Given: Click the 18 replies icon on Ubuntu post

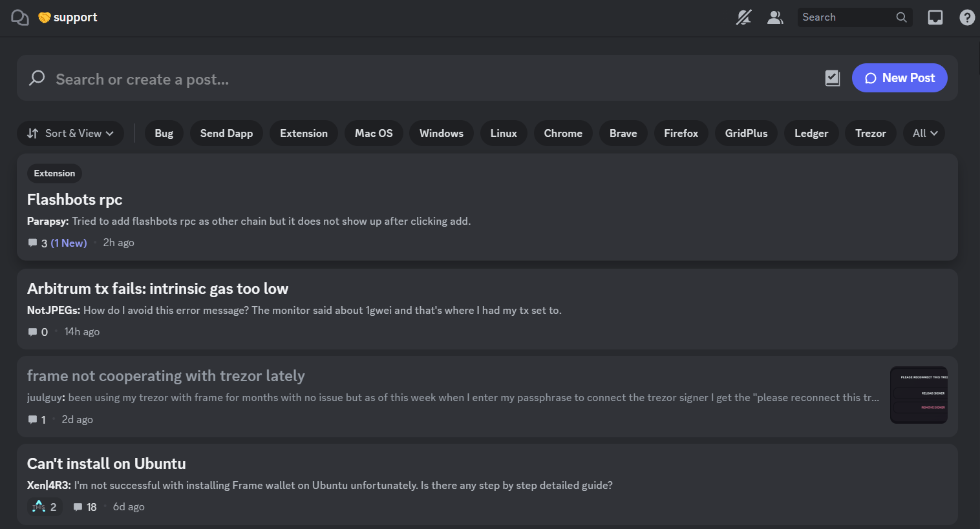Looking at the screenshot, I should [78, 507].
